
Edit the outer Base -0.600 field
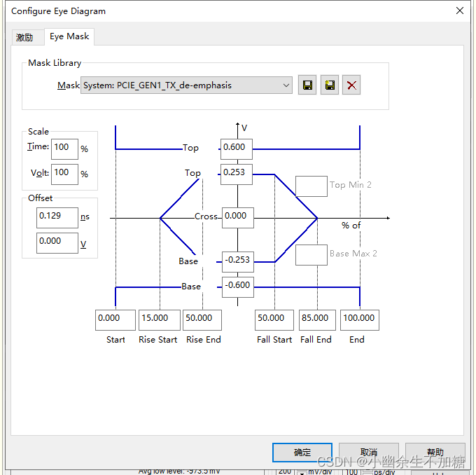click(238, 287)
